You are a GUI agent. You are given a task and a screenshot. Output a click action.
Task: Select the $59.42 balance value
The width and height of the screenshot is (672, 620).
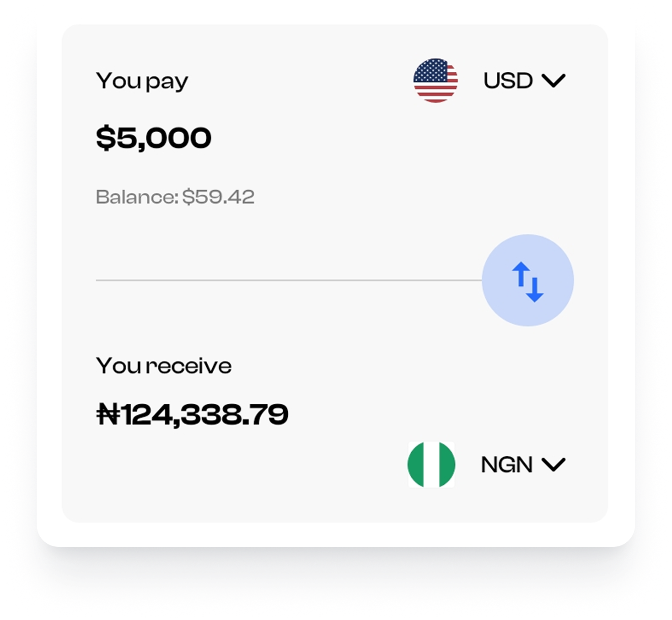(218, 197)
